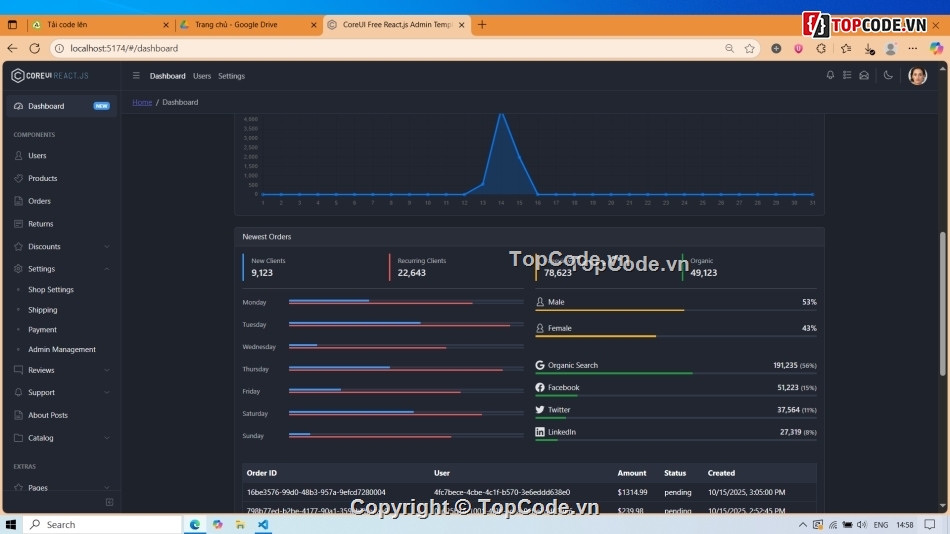
Task: Open the browser extensions puzzle icon
Action: point(821,48)
